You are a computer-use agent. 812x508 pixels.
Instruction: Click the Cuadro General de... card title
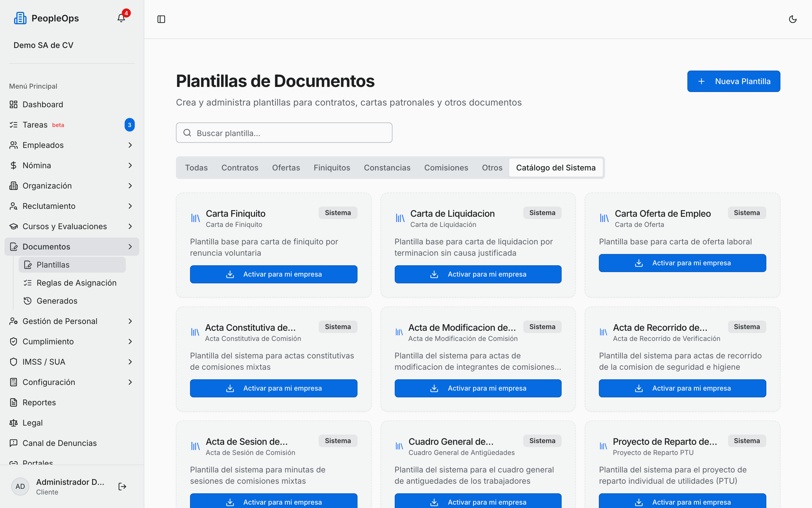pos(451,441)
